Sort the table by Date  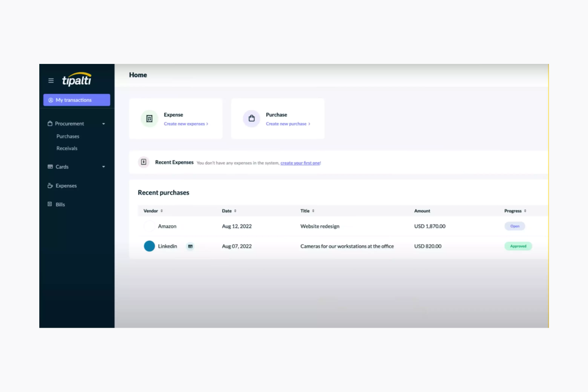click(x=229, y=210)
